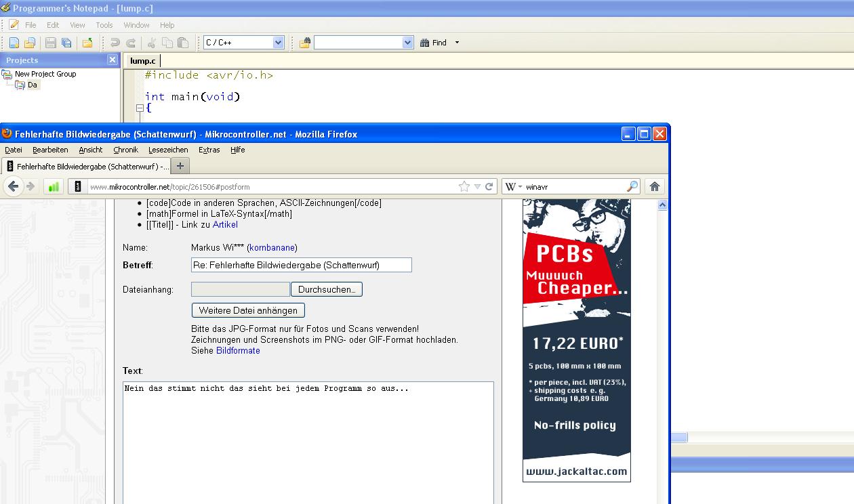
Task: Paste with the clipboard toolbar icon
Action: [183, 43]
